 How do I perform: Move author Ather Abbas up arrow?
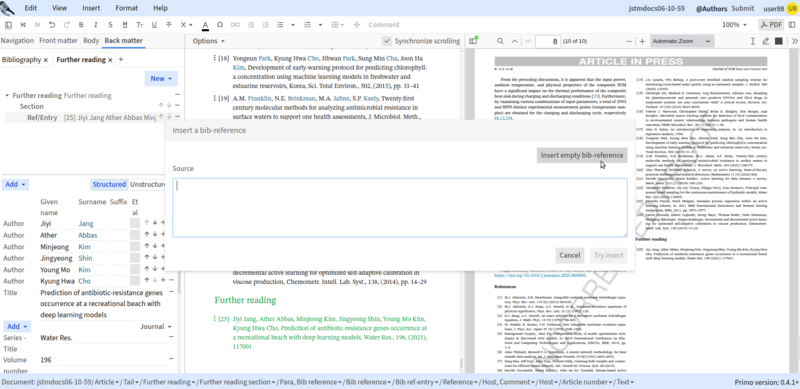146,235
